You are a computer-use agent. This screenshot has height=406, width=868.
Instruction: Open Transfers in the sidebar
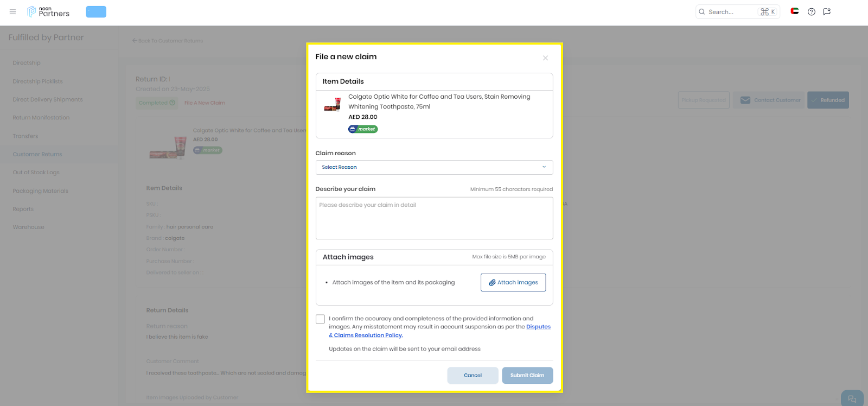tap(25, 136)
